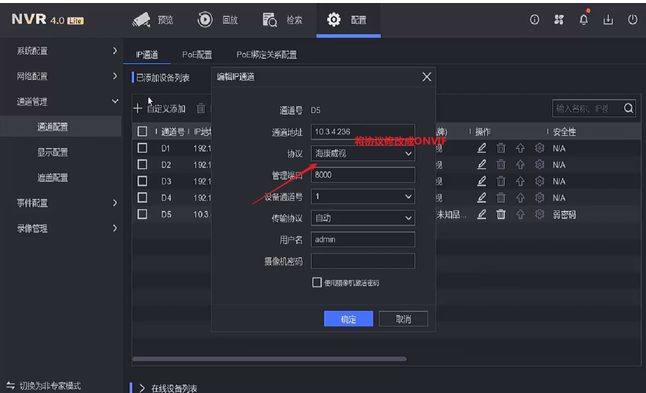Open the transmission protocol dropdown set to 自动
Viewport: 646px width, 393px height.
[363, 218]
